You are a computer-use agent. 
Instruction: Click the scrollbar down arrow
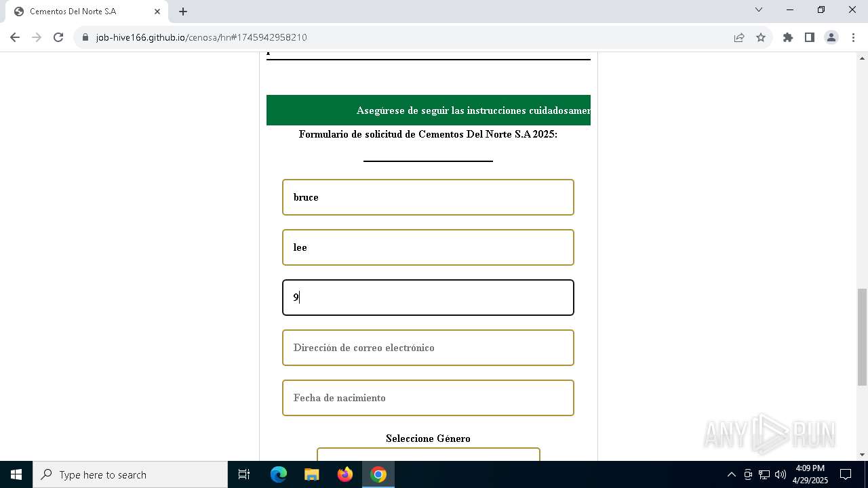[x=862, y=455]
